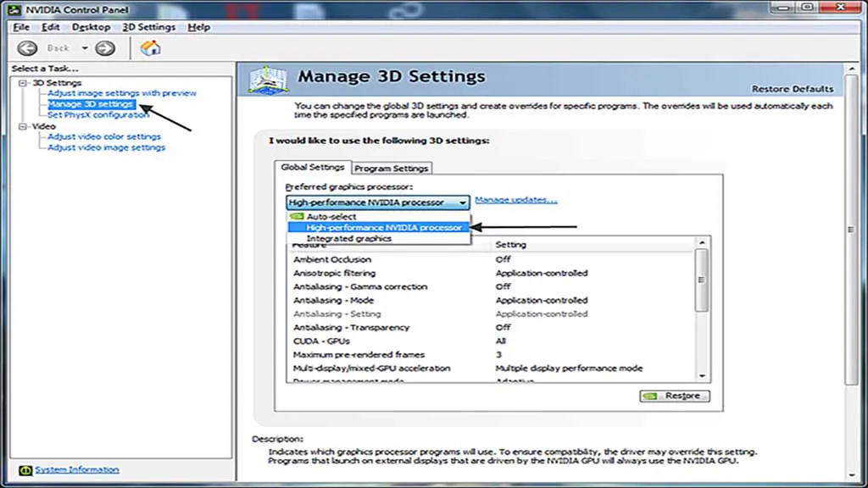Click the Multiple display performance mode value
Image resolution: width=868 pixels, height=488 pixels.
coord(569,369)
